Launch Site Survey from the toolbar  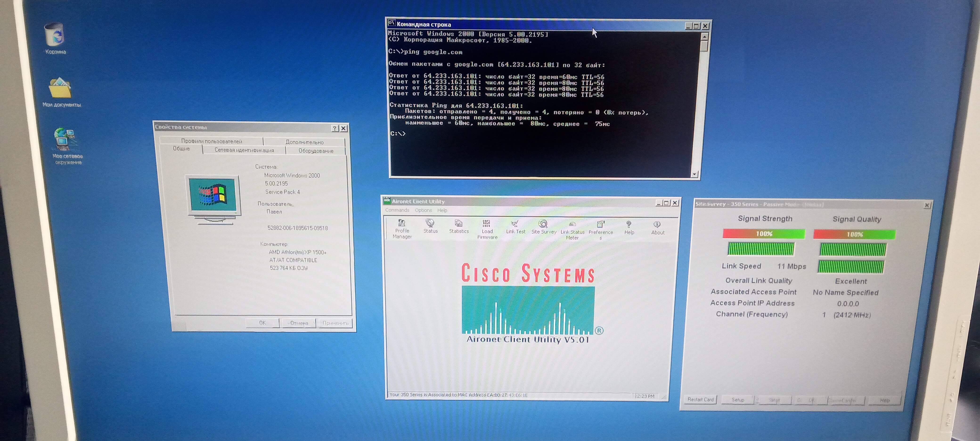click(544, 227)
